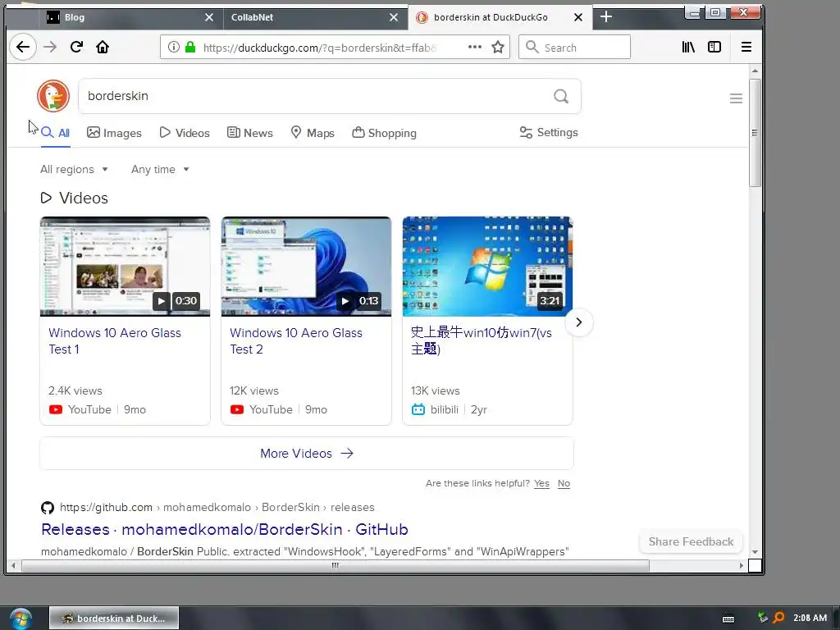The height and width of the screenshot is (630, 840).
Task: Open the browser home page
Action: click(103, 47)
